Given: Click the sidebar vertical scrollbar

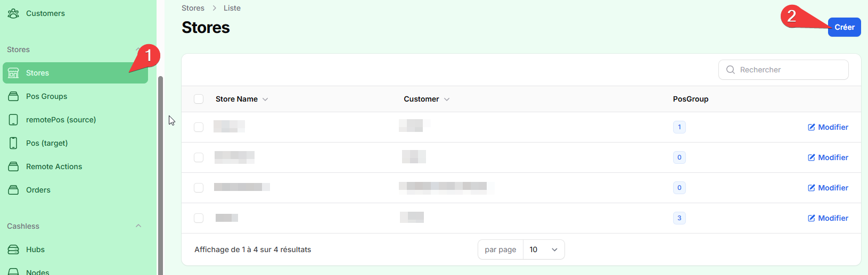Looking at the screenshot, I should (160, 176).
